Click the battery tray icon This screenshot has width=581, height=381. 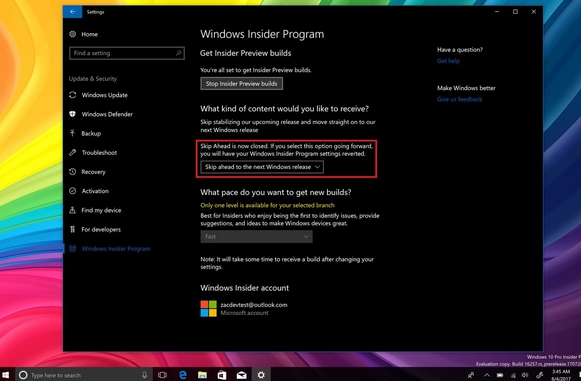pyautogui.click(x=500, y=375)
